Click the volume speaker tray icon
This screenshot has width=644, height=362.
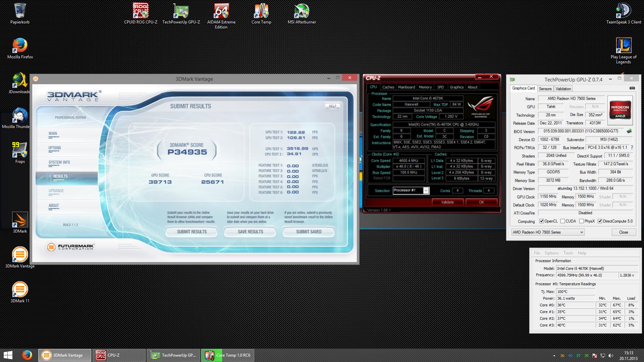tap(611, 356)
